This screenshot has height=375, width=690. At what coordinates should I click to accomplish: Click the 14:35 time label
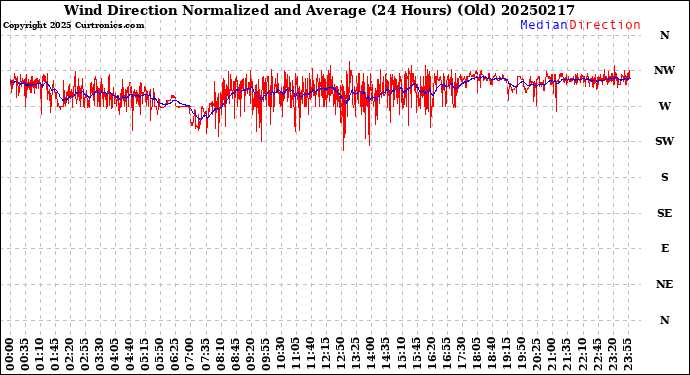point(385,355)
